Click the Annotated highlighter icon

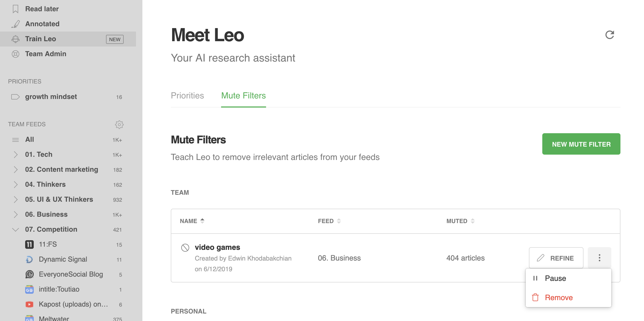(x=16, y=24)
